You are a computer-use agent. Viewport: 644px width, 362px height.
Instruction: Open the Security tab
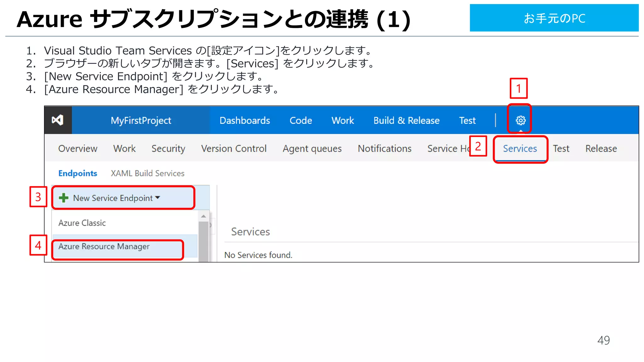click(168, 148)
